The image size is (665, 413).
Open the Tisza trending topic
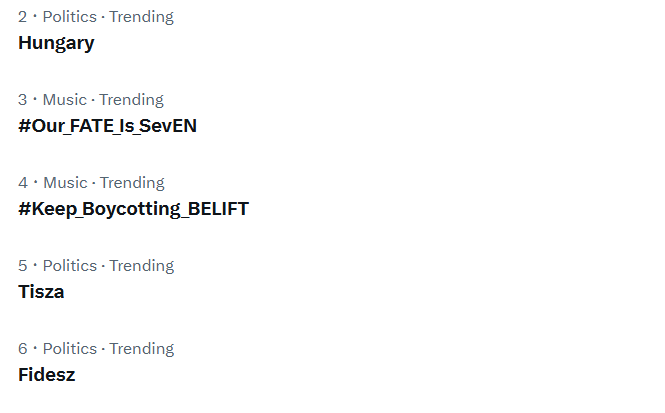coord(41,292)
